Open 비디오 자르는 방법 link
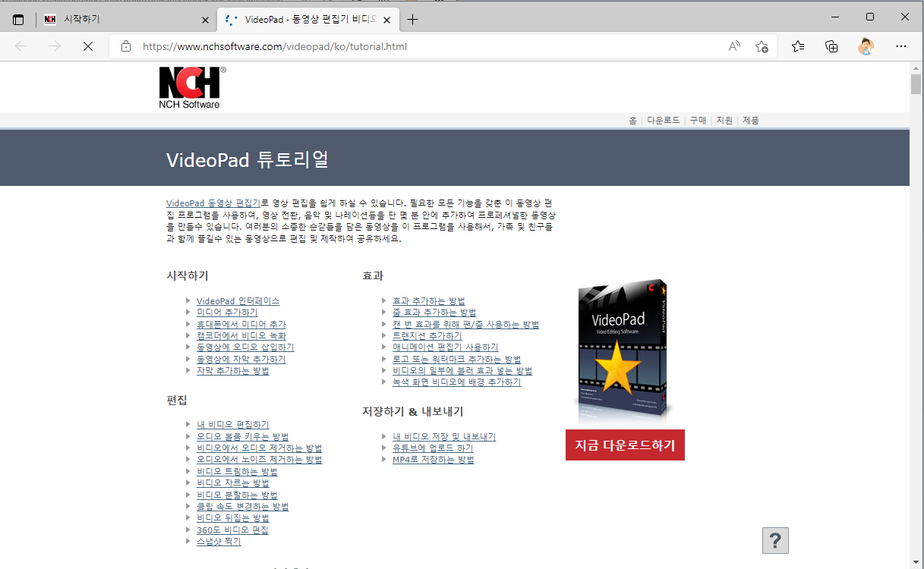 (233, 483)
